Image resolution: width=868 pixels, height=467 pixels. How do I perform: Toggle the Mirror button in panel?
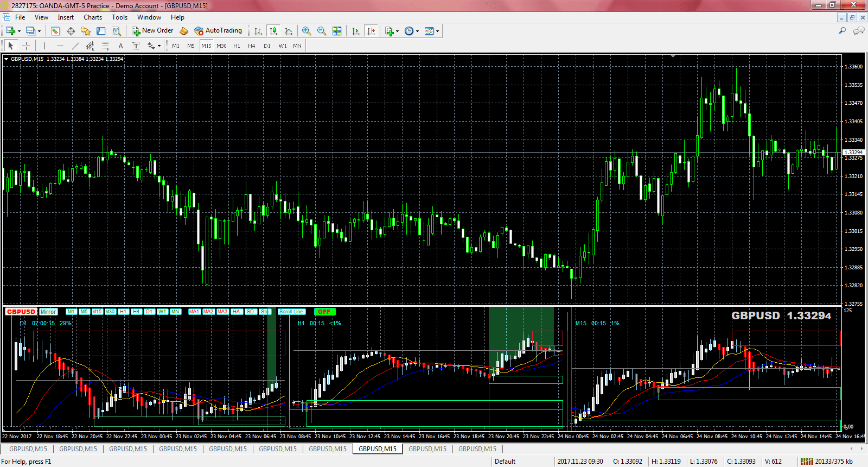coord(48,312)
